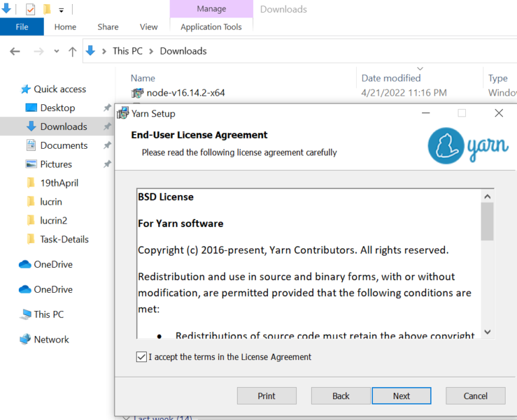517x420 pixels.
Task: Click the Documents icon in the navigation pane
Action: 31,145
